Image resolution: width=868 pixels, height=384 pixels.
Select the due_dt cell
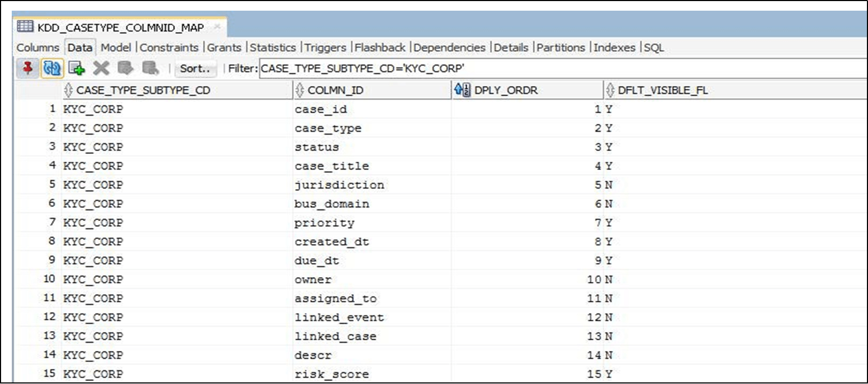pos(372,261)
